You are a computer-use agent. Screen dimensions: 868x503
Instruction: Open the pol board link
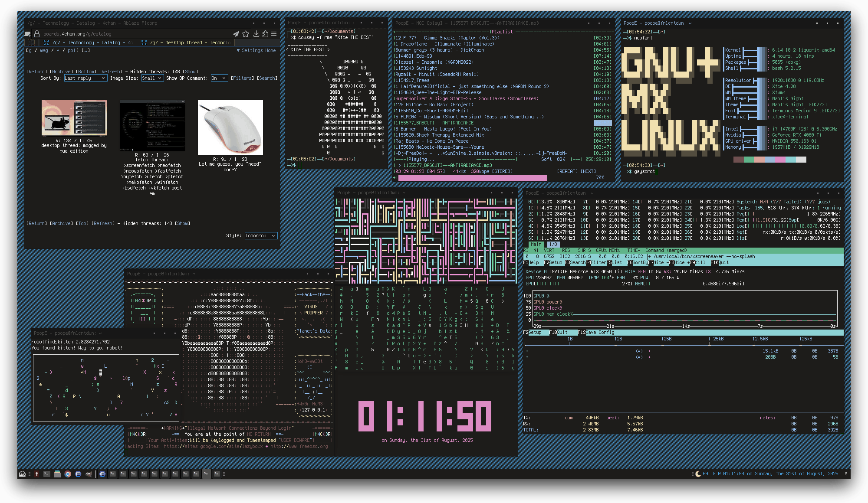[x=72, y=50]
